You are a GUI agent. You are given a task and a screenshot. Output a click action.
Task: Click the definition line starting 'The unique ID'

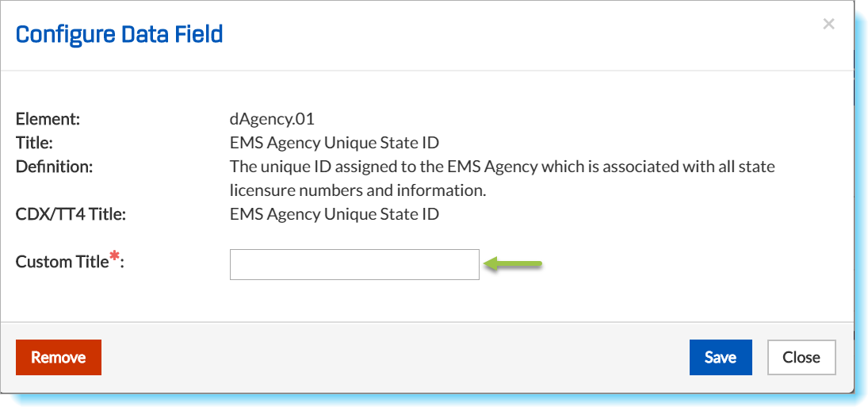tap(502, 167)
